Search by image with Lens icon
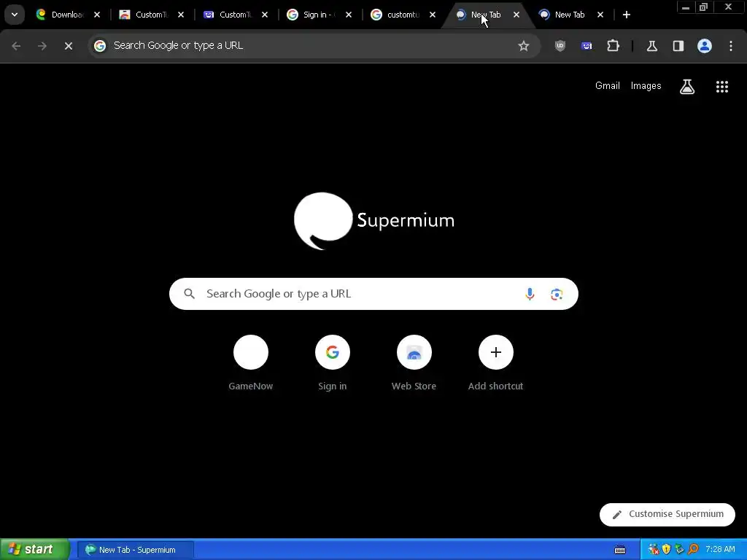The height and width of the screenshot is (560, 747). (557, 294)
